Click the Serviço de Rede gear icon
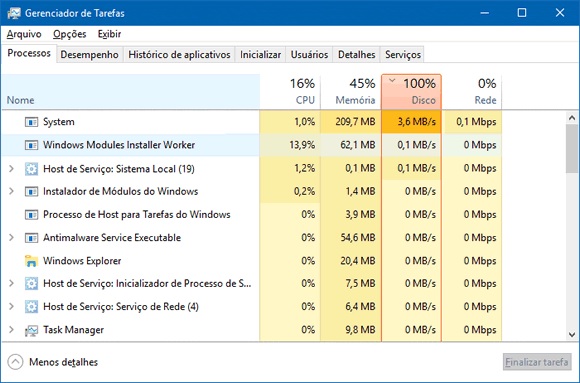Viewport: 580px width, 383px height. pos(31,307)
